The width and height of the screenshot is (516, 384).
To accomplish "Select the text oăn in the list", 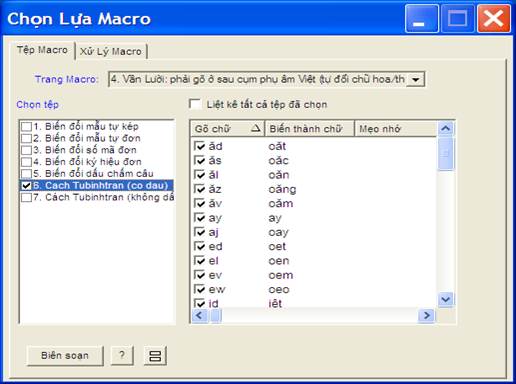I will click(279, 175).
